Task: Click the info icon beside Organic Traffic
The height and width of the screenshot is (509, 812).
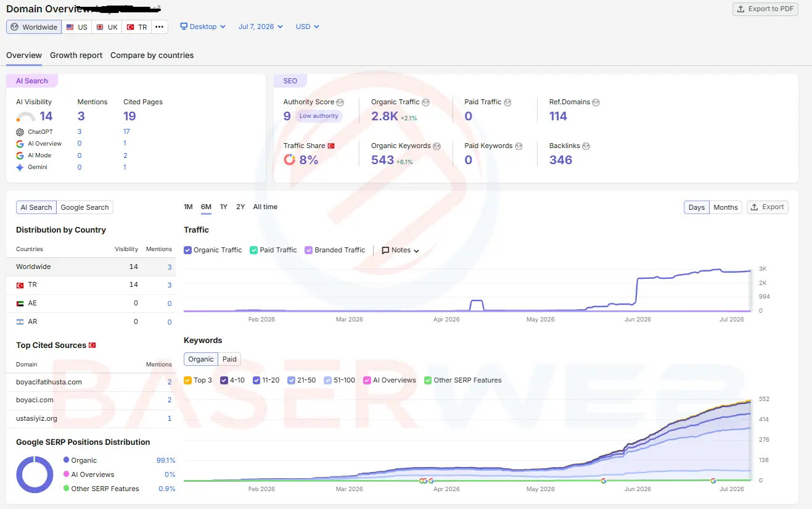Action: [425, 102]
